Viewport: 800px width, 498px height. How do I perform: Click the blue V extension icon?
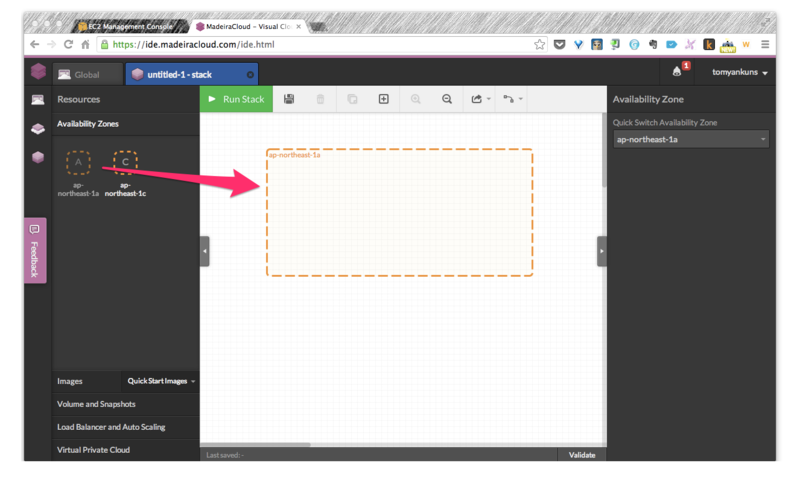(x=578, y=44)
